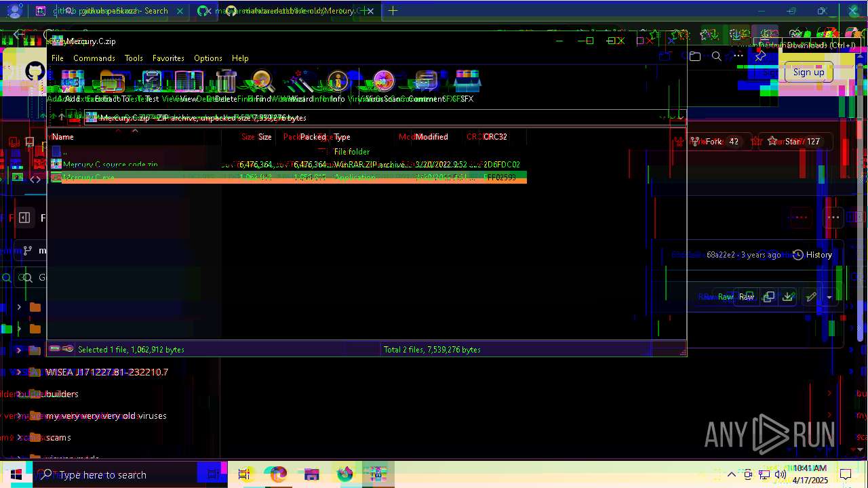The image size is (868, 488).
Task: Open Firefox from the taskbar
Action: tap(345, 474)
